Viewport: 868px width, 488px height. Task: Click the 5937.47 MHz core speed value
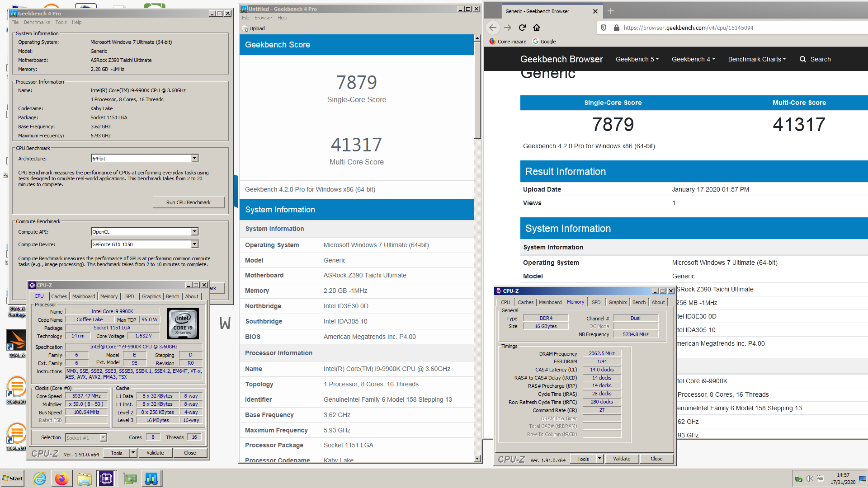click(x=87, y=396)
